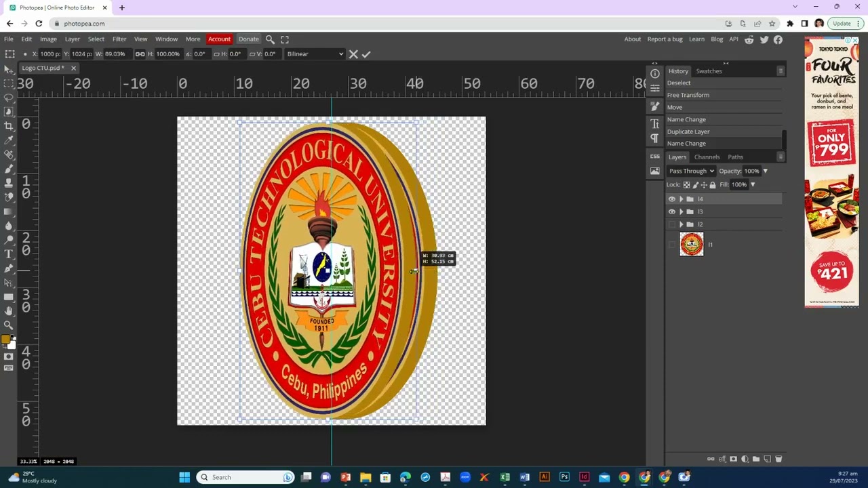The image size is (868, 488).
Task: Open the Paragraph panel icon
Action: pyautogui.click(x=654, y=138)
